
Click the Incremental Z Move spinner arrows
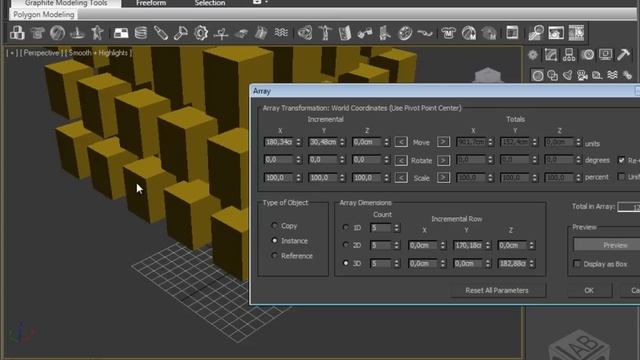click(x=386, y=142)
